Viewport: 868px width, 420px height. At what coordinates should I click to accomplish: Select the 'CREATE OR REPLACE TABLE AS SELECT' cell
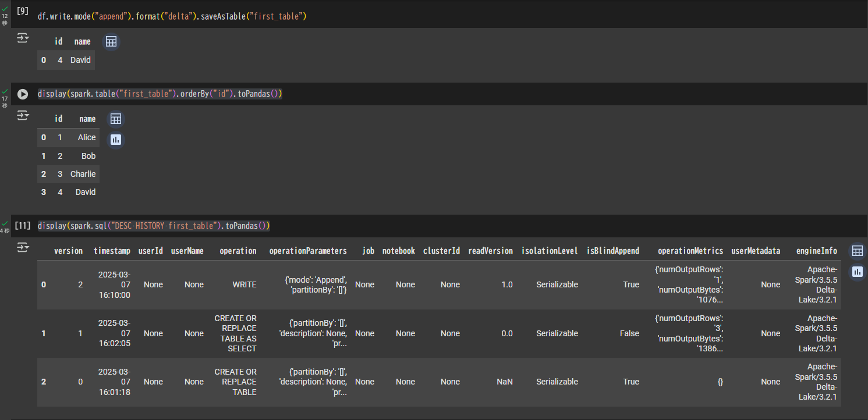pos(236,333)
